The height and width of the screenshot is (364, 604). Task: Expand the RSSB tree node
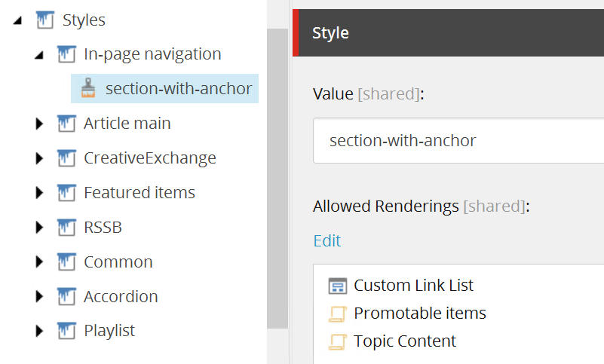[40, 228]
